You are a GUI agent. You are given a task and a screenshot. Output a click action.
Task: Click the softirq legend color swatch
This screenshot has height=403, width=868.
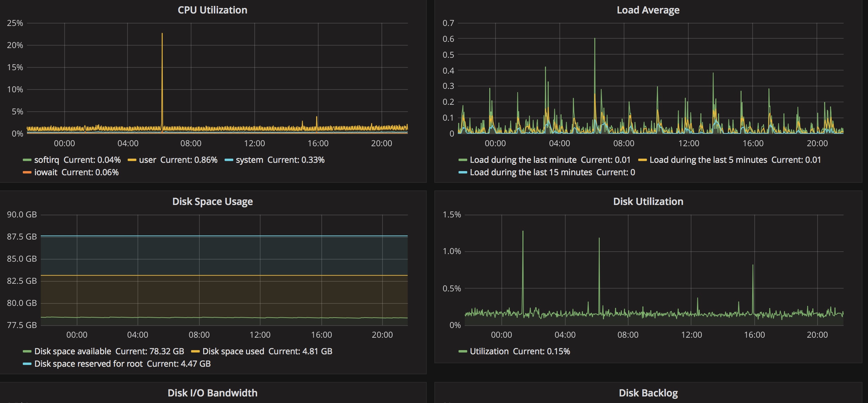[x=27, y=160]
